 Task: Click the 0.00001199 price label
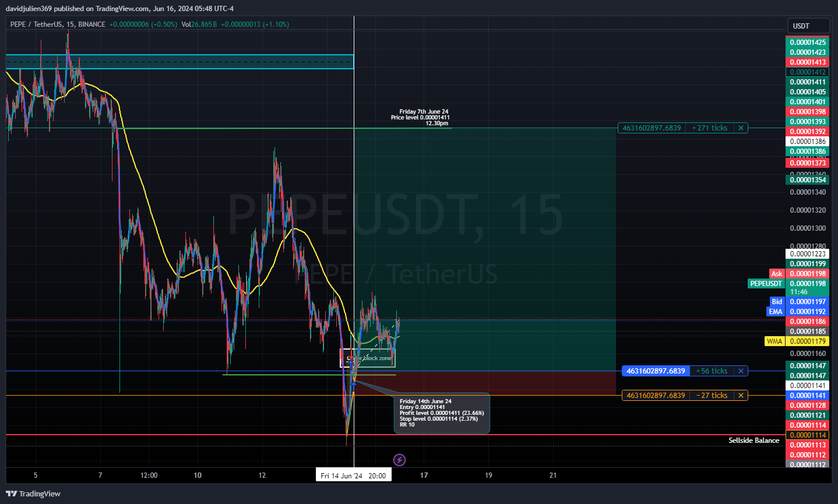tap(808, 264)
